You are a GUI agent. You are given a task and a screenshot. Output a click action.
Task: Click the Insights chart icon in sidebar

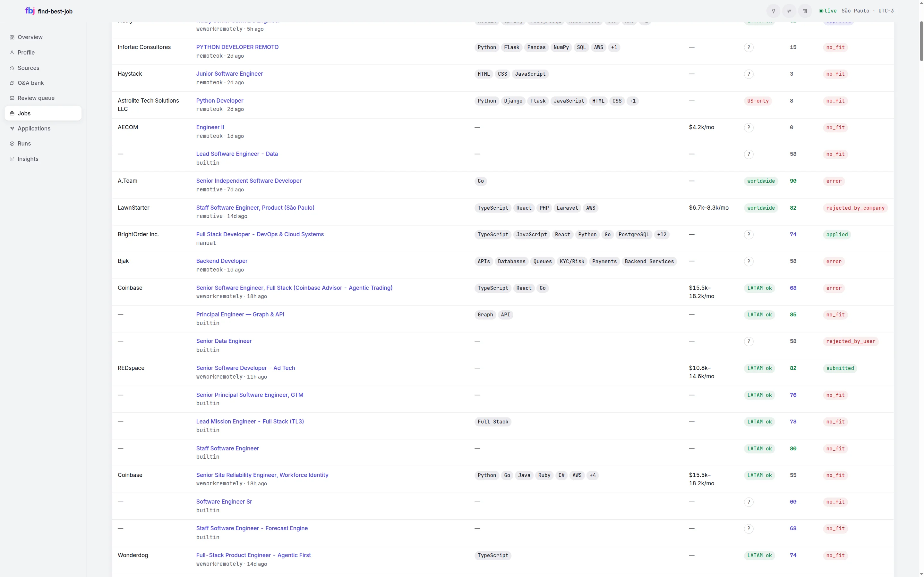point(12,159)
